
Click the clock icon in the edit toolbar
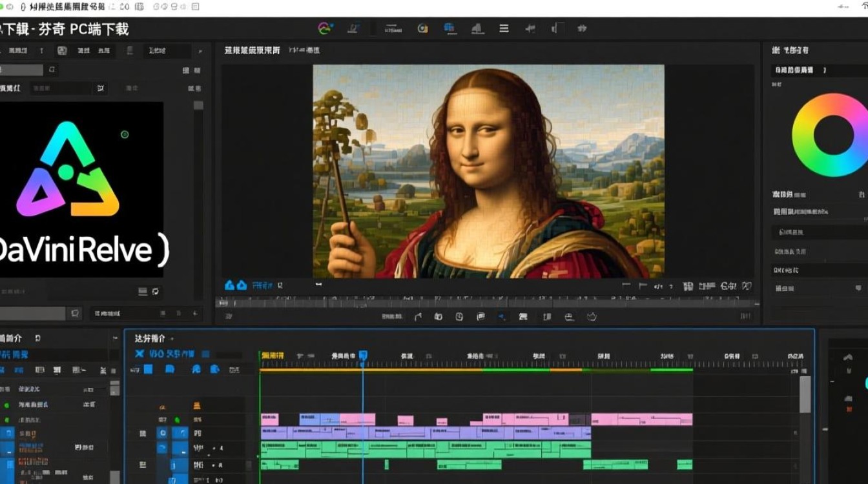[x=459, y=316]
